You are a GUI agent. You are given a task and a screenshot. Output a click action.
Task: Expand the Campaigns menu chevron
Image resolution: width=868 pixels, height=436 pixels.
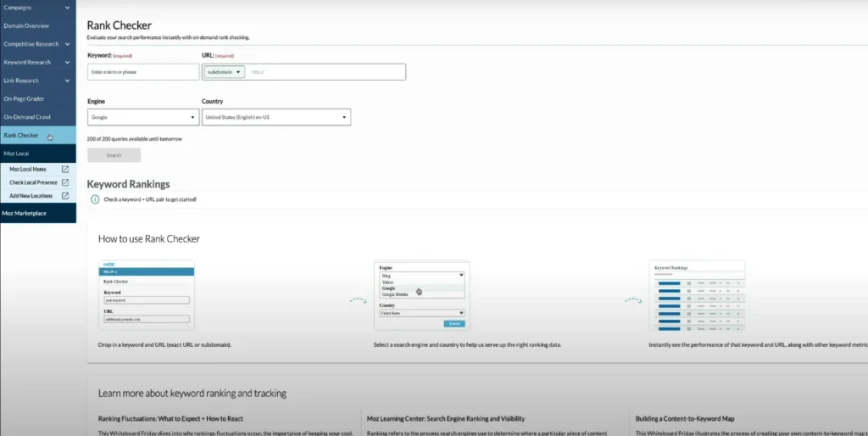tap(68, 8)
